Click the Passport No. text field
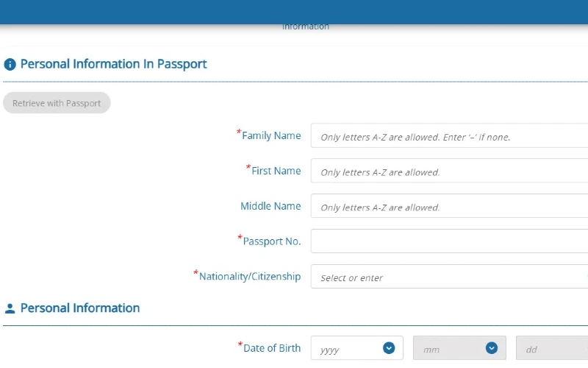Screen dimensions: 588x368 pyautogui.click(x=448, y=241)
